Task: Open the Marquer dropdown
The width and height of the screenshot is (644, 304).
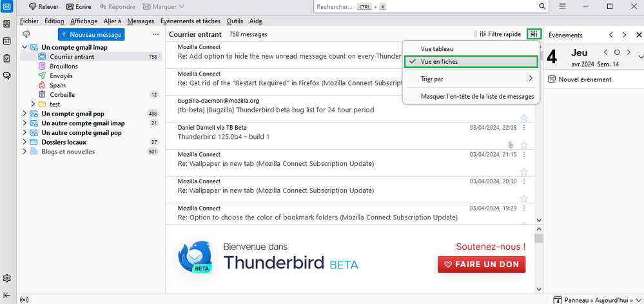Action: point(163,6)
